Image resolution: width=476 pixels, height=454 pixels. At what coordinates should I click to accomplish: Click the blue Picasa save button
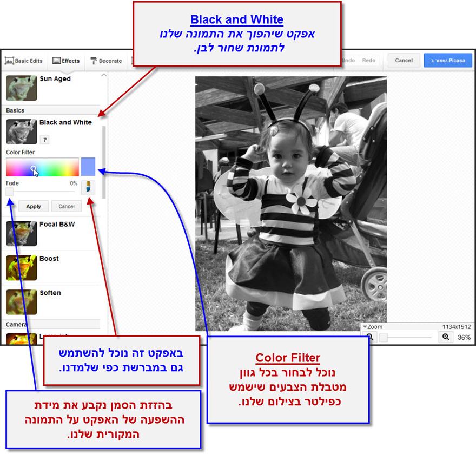tap(448, 61)
